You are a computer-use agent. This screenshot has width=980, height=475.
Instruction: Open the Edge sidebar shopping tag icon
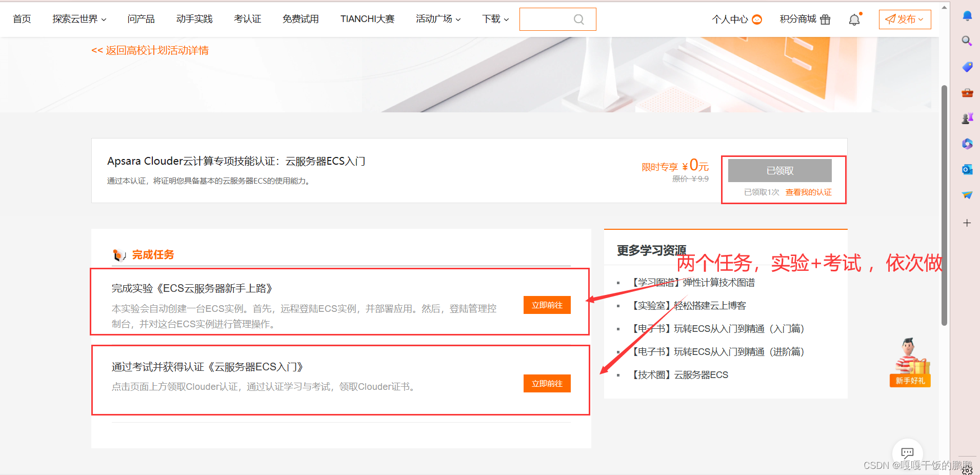[x=967, y=67]
